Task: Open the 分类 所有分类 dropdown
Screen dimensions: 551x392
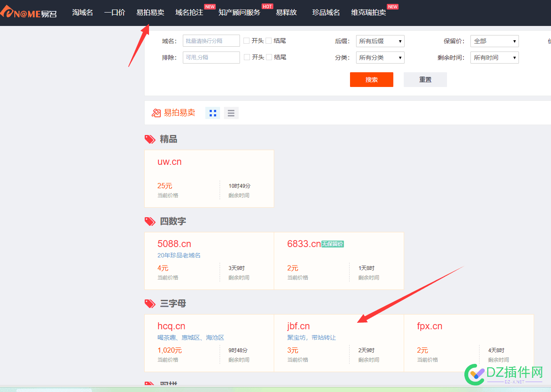Action: (380, 58)
